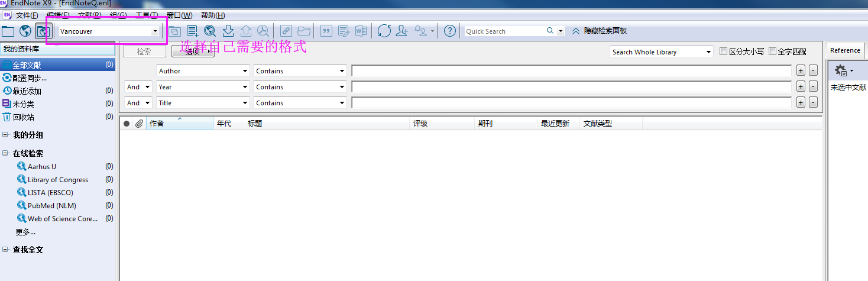Select Library of Congress online search
Screen dimensions: 868x281
point(58,180)
